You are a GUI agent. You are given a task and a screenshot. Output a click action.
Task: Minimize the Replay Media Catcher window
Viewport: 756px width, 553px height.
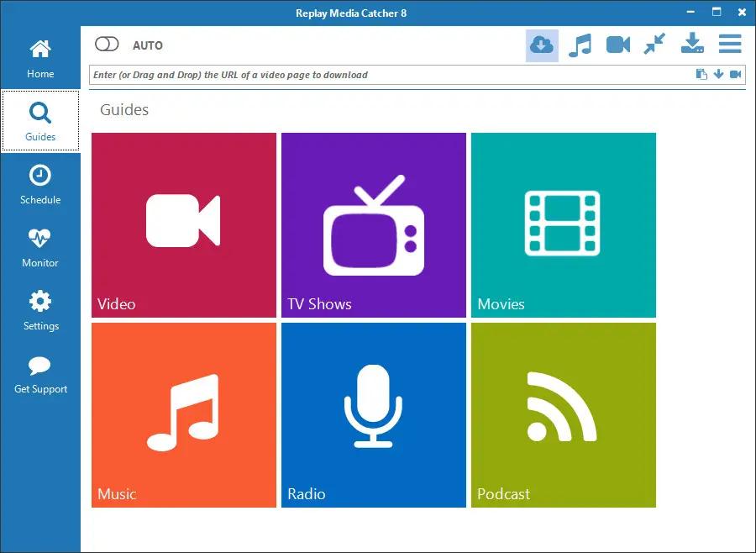click(690, 12)
